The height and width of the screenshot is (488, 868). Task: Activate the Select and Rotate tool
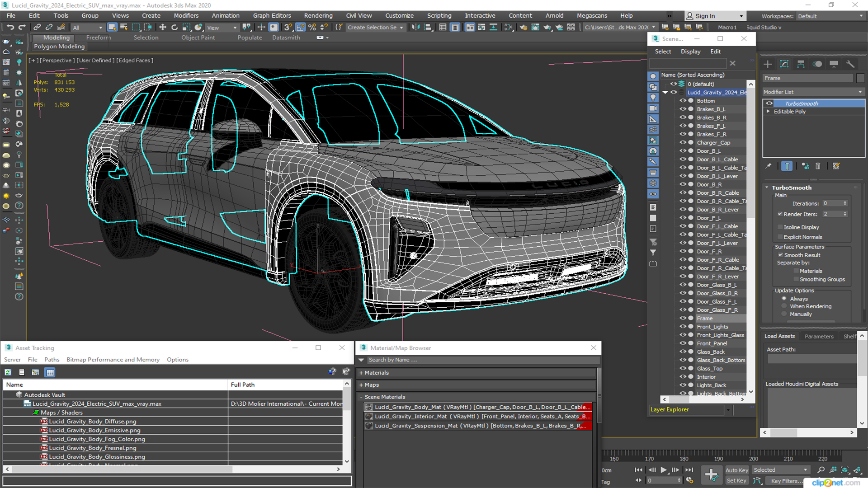point(175,28)
